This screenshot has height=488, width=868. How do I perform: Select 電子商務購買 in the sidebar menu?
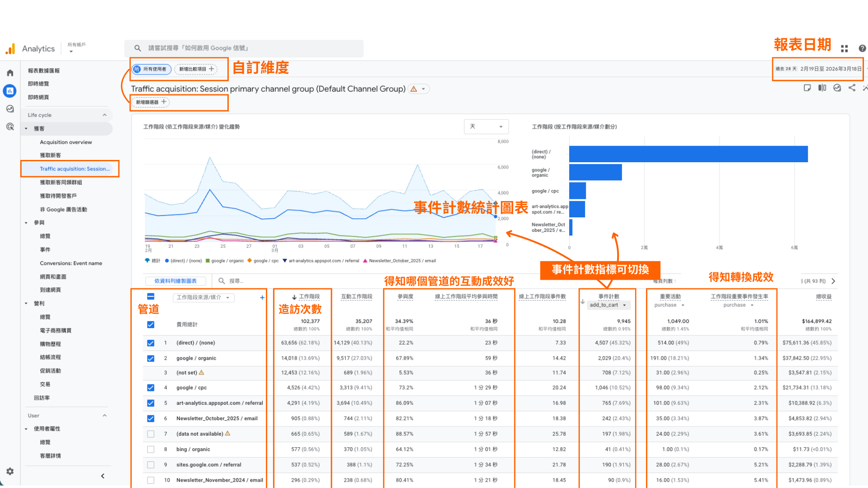[56, 330]
